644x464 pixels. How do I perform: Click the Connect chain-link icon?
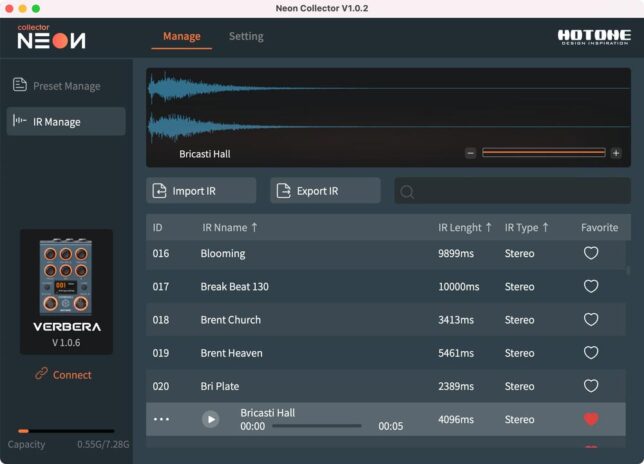pos(41,374)
